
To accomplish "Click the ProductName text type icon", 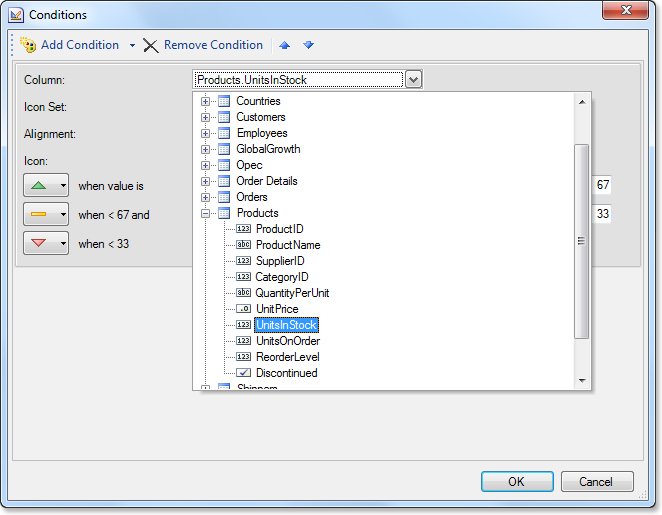I will 244,245.
